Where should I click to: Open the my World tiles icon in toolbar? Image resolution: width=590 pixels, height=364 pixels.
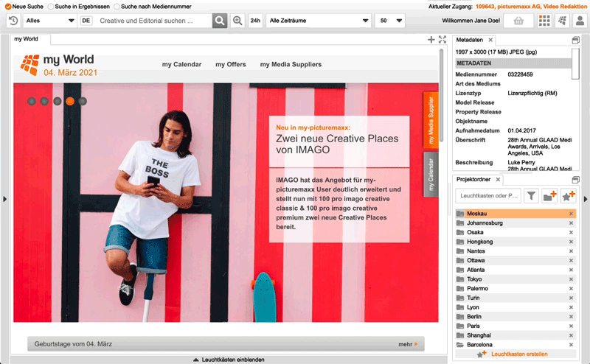[562, 21]
